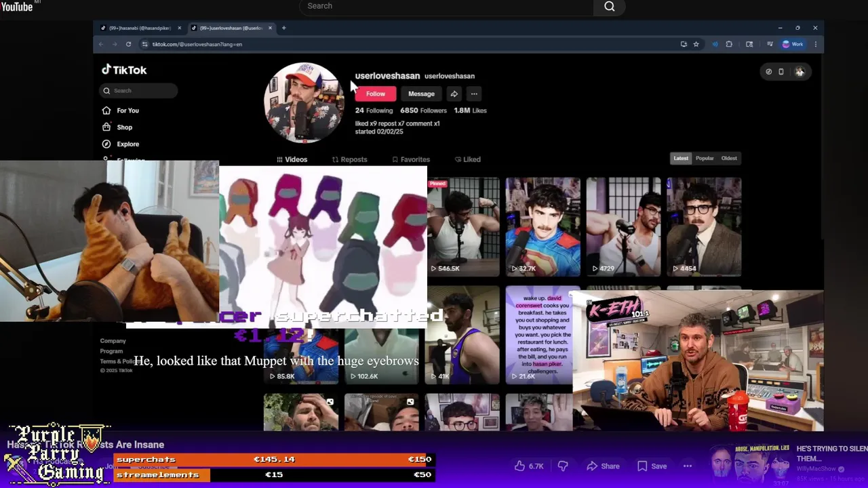
Task: Open the HE'S TRYING TO SILEN recommended title
Action: point(831,453)
